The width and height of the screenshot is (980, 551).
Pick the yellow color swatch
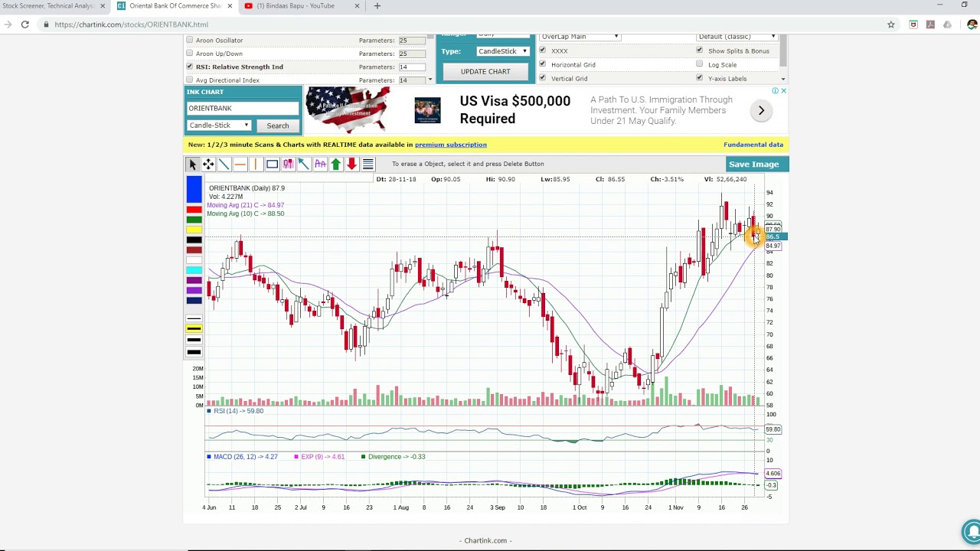(194, 230)
